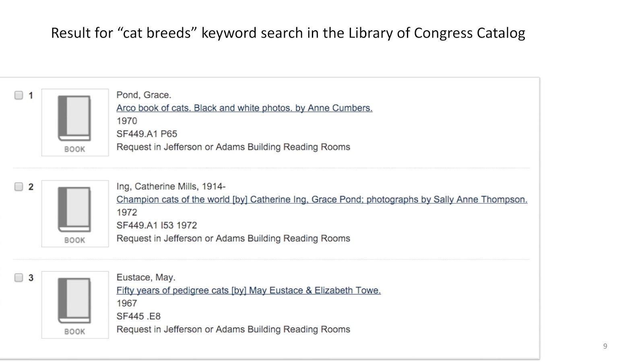Click call number SF449.A1 P65

click(147, 134)
